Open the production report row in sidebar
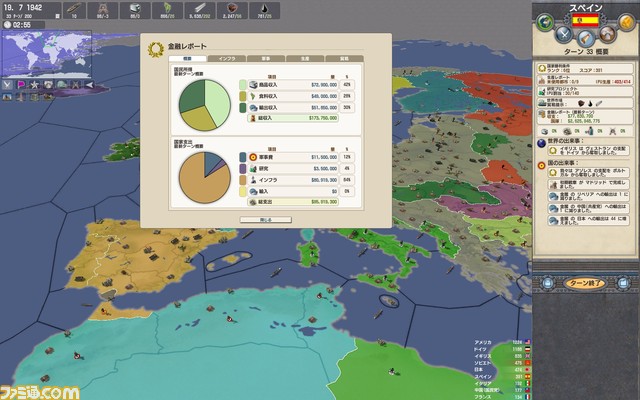The width and height of the screenshot is (640, 400). point(585,80)
